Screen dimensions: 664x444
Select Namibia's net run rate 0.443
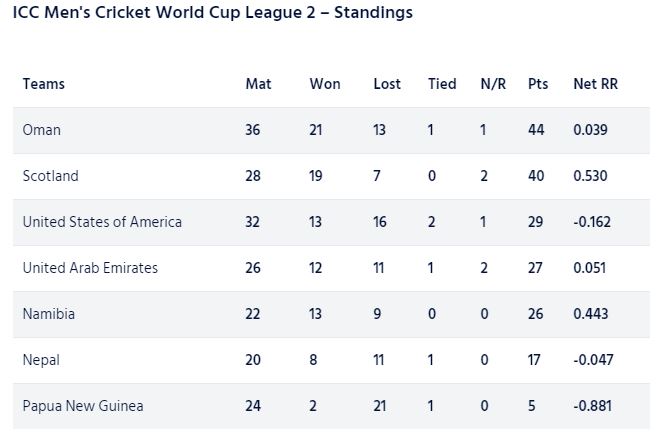pos(591,314)
